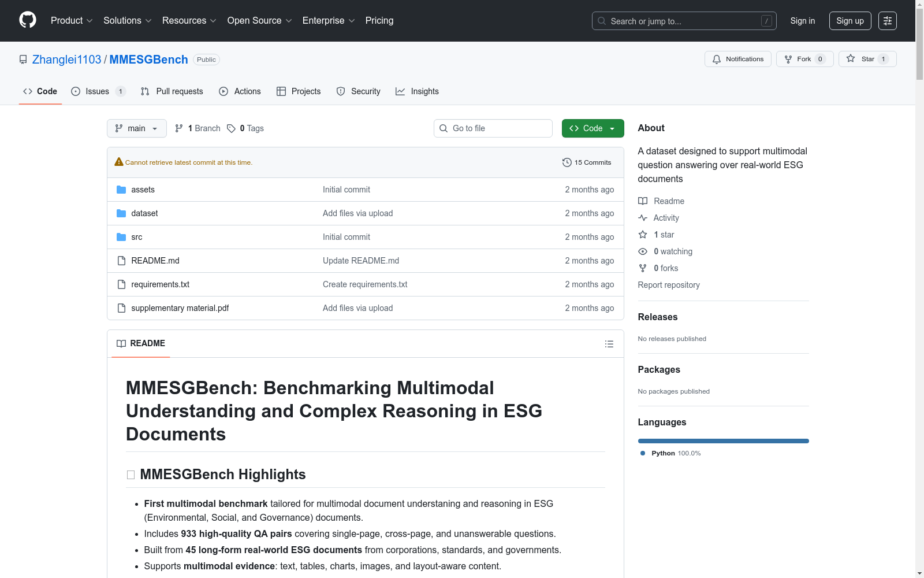Select the Code tab
This screenshot has height=578, width=924.
click(x=40, y=91)
